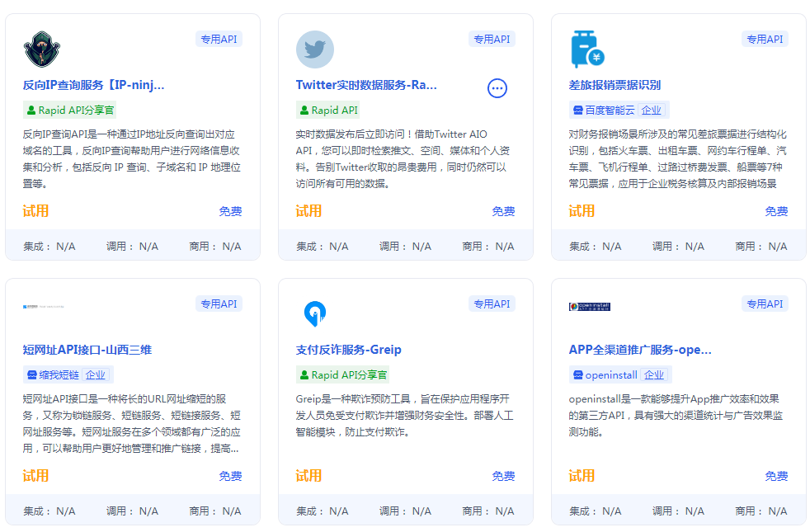
Task: Open the 免费 link on the 差旅报销票据识别 card
Action: (x=776, y=210)
